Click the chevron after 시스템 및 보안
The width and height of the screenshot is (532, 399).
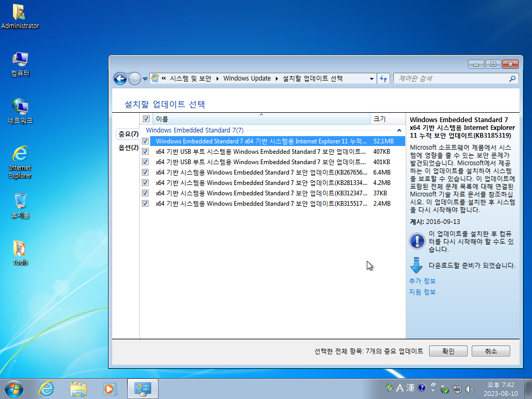coord(218,79)
